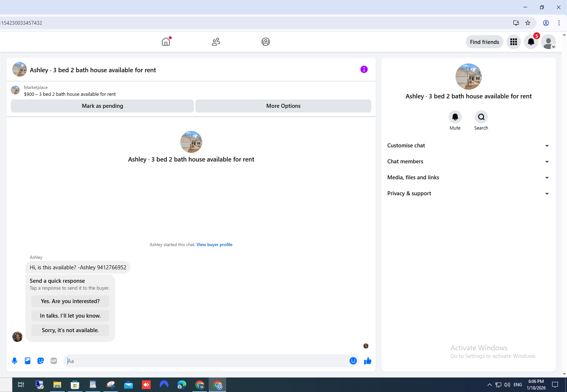Click the purple conversation info icon
The height and width of the screenshot is (392, 567).
(x=364, y=69)
